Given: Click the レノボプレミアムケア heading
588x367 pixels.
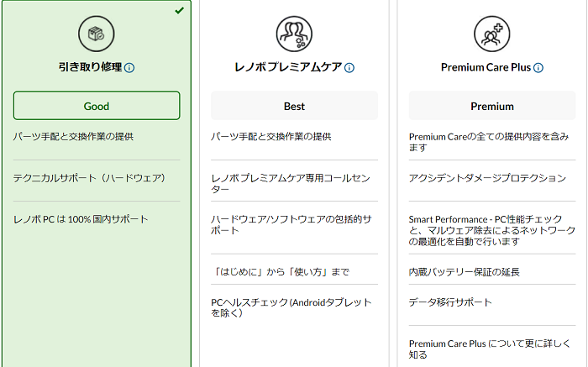Looking at the screenshot, I should [x=288, y=67].
